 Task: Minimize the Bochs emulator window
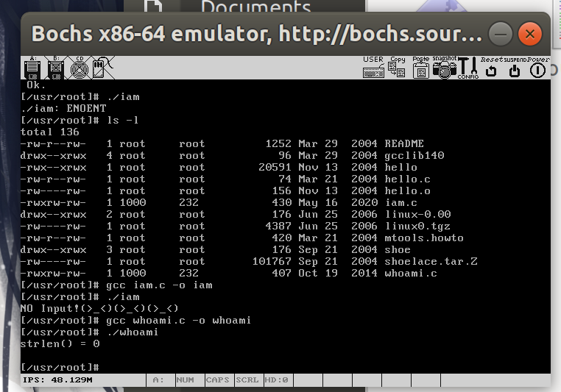tap(501, 35)
